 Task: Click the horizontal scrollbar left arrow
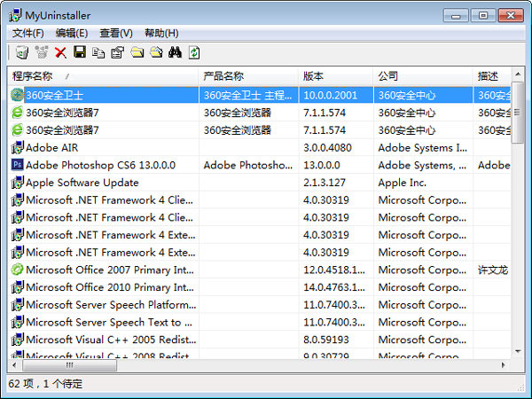(14, 365)
